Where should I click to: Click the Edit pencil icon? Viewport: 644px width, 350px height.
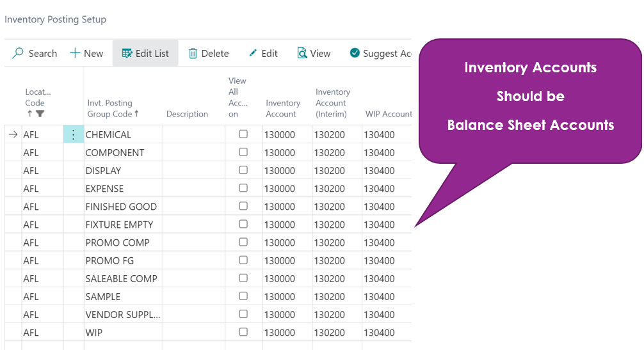(x=253, y=53)
